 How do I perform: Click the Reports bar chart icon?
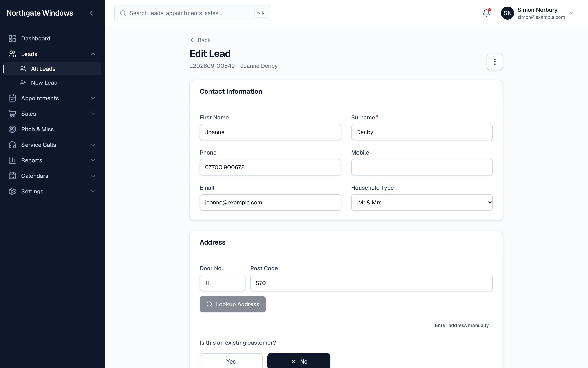pyautogui.click(x=12, y=160)
